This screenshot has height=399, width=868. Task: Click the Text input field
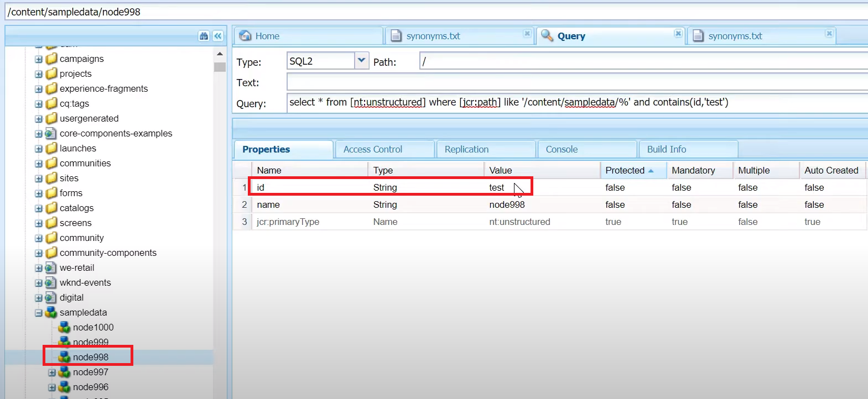(x=577, y=82)
